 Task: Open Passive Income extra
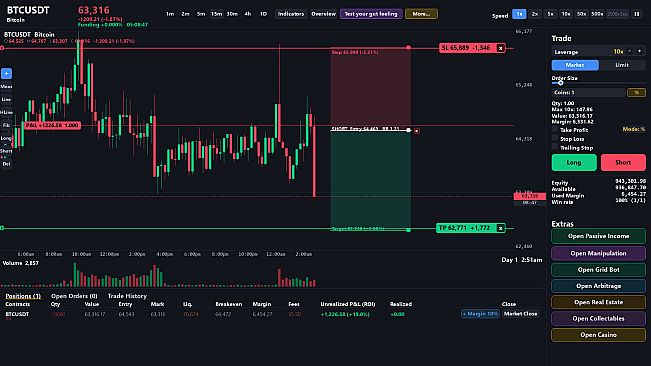pos(598,236)
